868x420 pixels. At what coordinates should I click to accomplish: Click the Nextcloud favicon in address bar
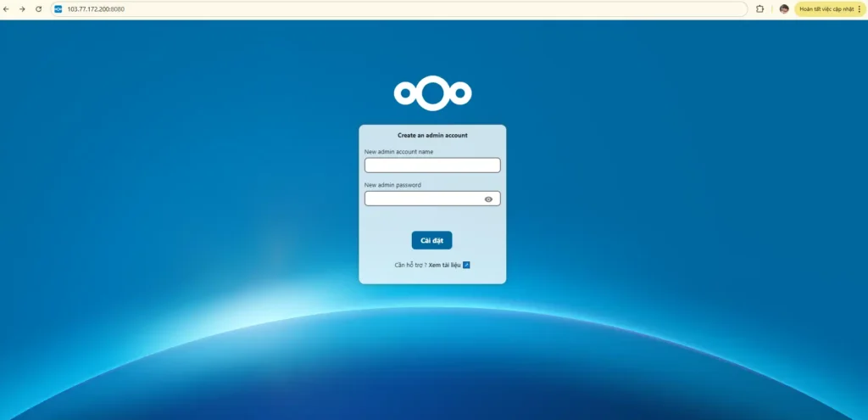click(x=58, y=8)
